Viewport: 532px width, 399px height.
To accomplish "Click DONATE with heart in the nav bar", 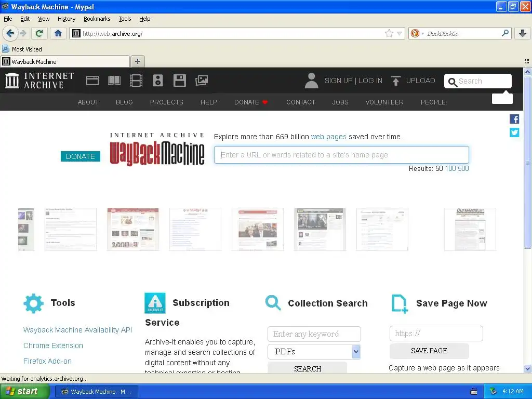I will (251, 102).
